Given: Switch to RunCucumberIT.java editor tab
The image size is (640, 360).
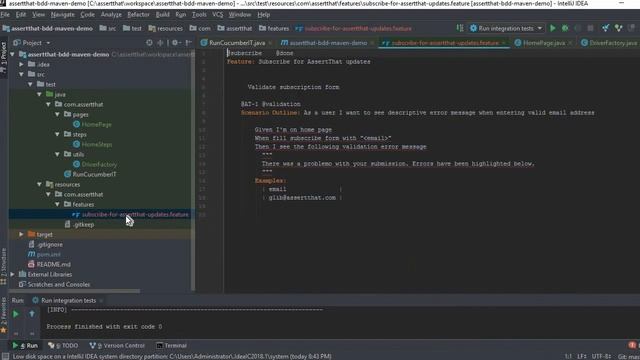Looking at the screenshot, I should [237, 42].
